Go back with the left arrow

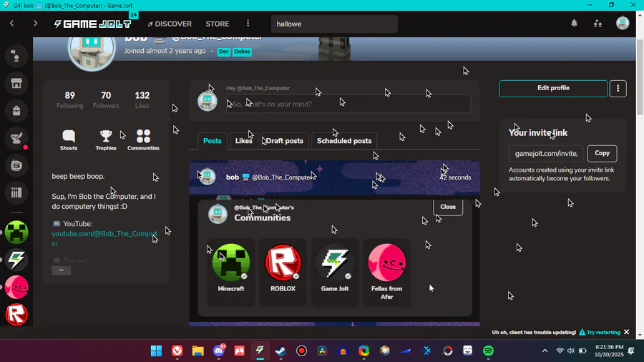click(x=12, y=24)
